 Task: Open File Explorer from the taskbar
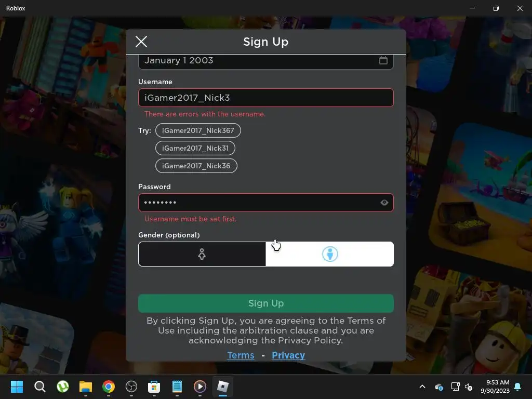pyautogui.click(x=86, y=387)
